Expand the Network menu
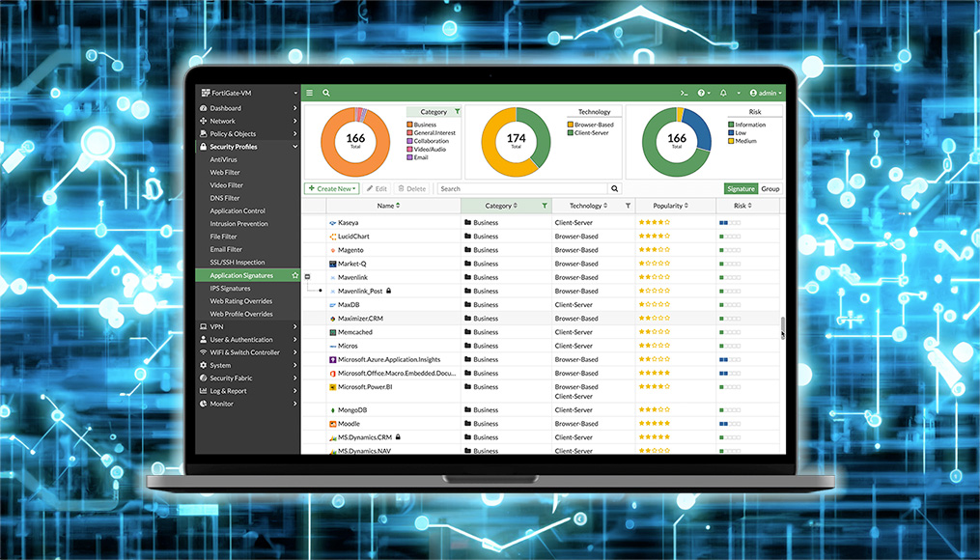Screen dimensions: 980x560 (248, 121)
